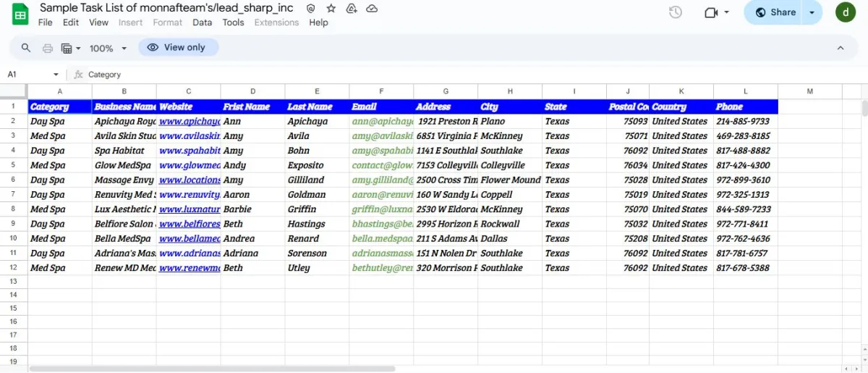Select postal code cell '75019'
Viewport: 868px width, 373px height.
(628, 195)
